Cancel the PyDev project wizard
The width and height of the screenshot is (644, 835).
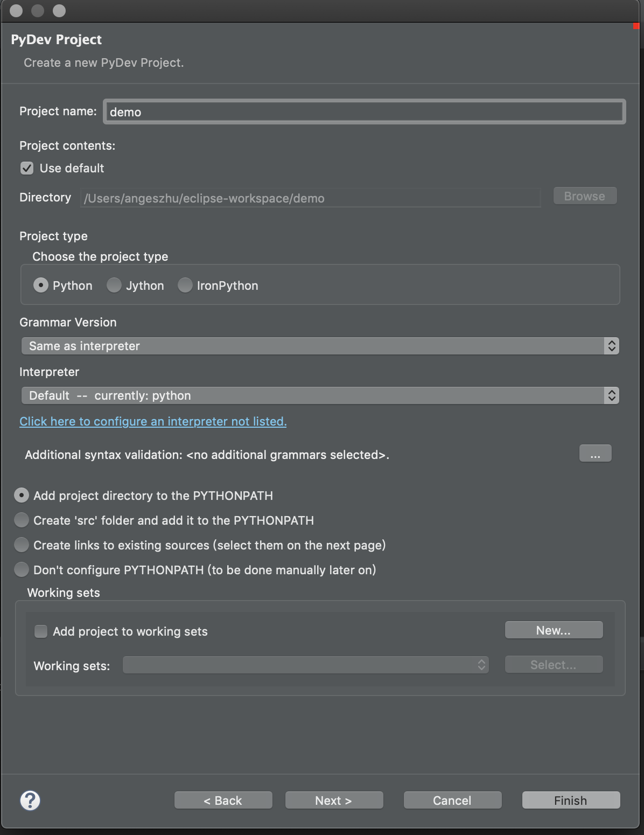[452, 801]
